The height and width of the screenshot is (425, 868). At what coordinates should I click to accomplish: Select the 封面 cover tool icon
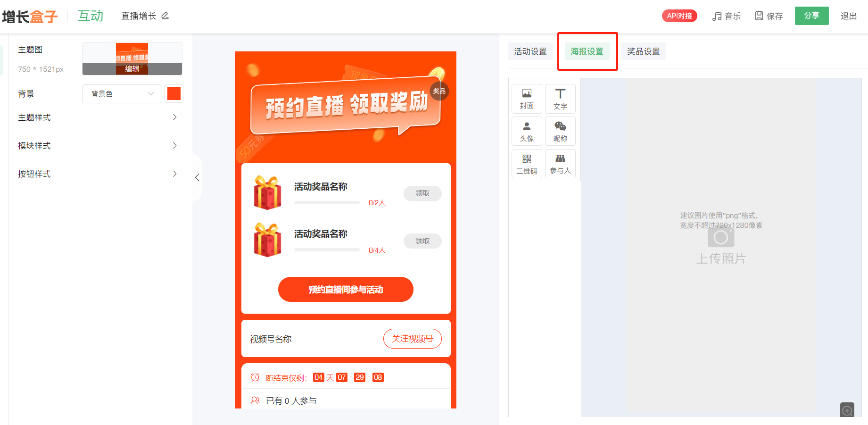pos(527,99)
